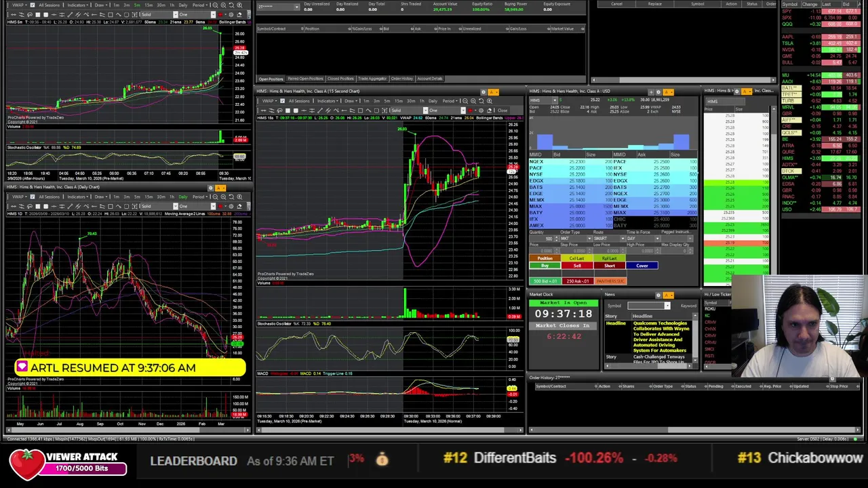Open the Qualcomm Technologies news headline

[x=660, y=337]
